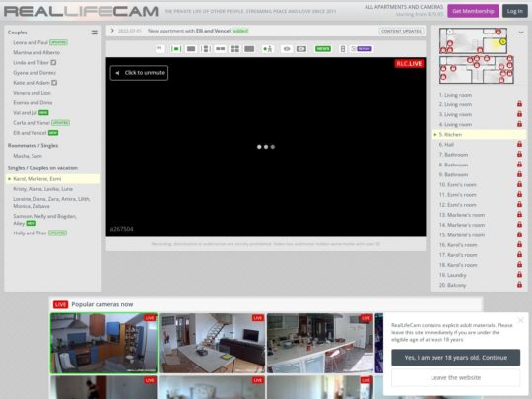
Task: Click the lock icon beside 2. Living room
Action: pos(519,104)
